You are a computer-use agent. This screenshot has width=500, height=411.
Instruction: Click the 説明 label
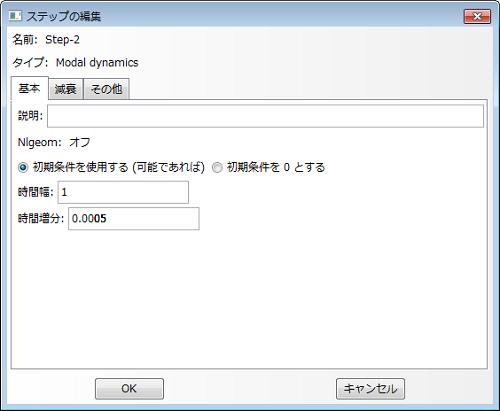click(30, 116)
